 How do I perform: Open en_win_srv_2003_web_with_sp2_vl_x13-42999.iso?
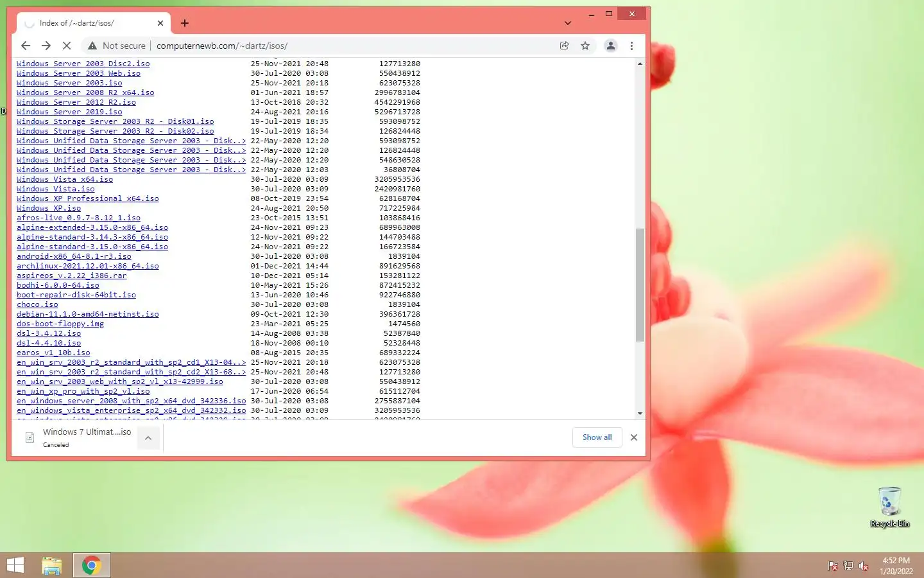click(x=120, y=381)
